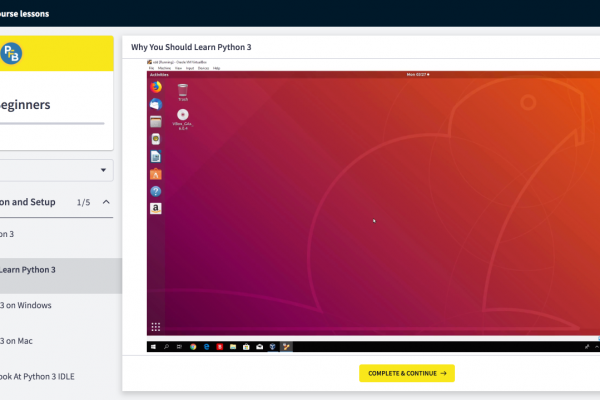Click the Windows Start button in video
Image resolution: width=600 pixels, height=400 pixels.
(153, 347)
